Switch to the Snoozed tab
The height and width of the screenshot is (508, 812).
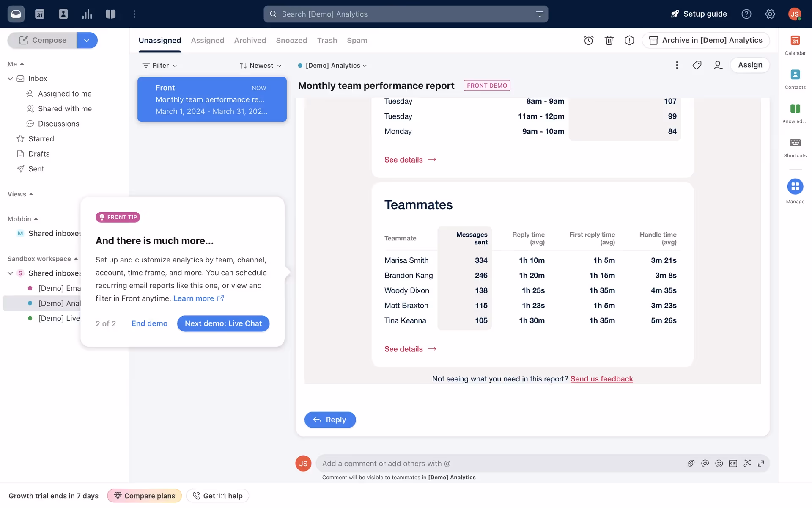pyautogui.click(x=291, y=40)
